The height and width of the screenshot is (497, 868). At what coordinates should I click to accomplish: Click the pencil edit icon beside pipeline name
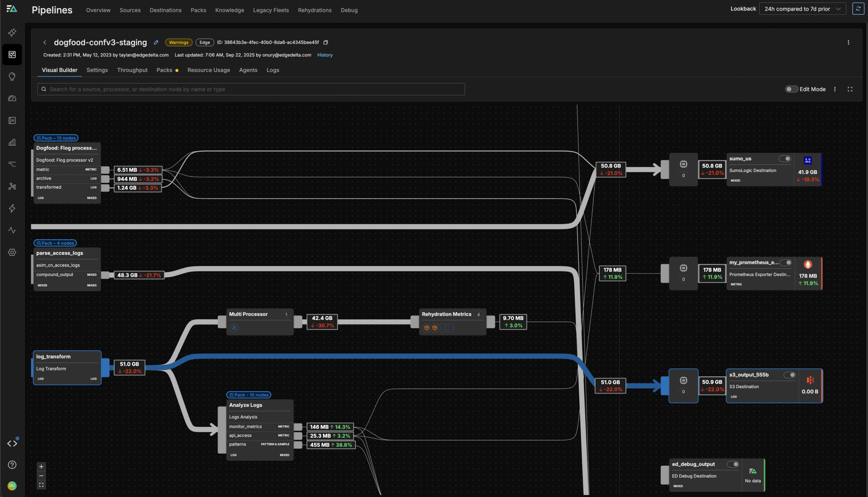156,42
